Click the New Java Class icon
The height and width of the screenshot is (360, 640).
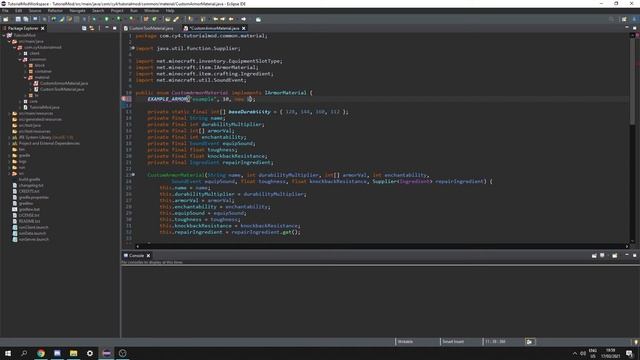154,19
